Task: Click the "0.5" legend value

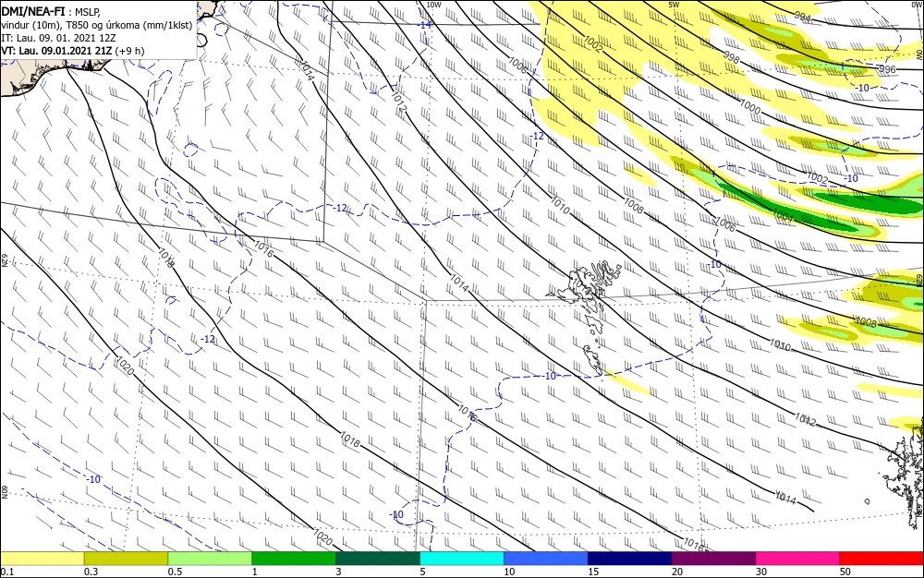Action: (175, 572)
